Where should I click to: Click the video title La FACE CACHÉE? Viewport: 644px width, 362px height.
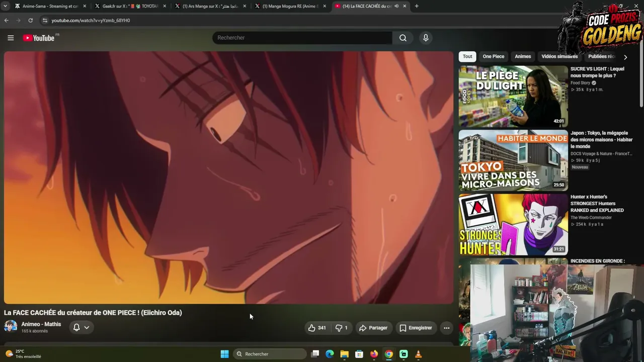[93, 313]
